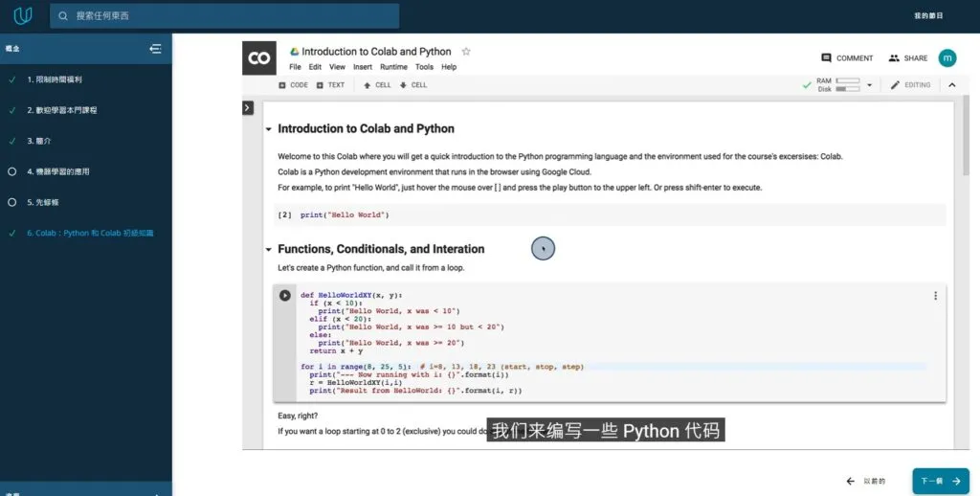Open the code cell three-dot menu

pos(935,296)
